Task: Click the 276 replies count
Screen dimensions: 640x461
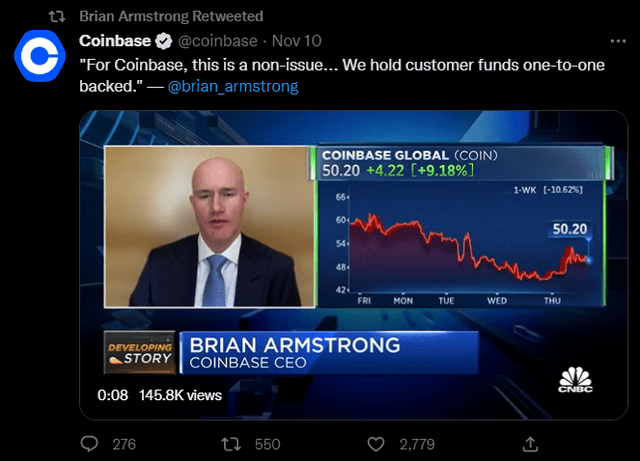Action: (124, 444)
